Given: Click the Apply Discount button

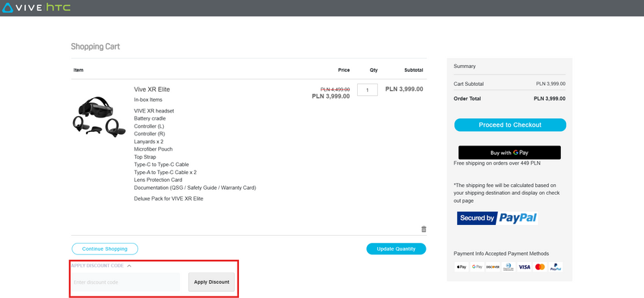Looking at the screenshot, I should coord(211,282).
